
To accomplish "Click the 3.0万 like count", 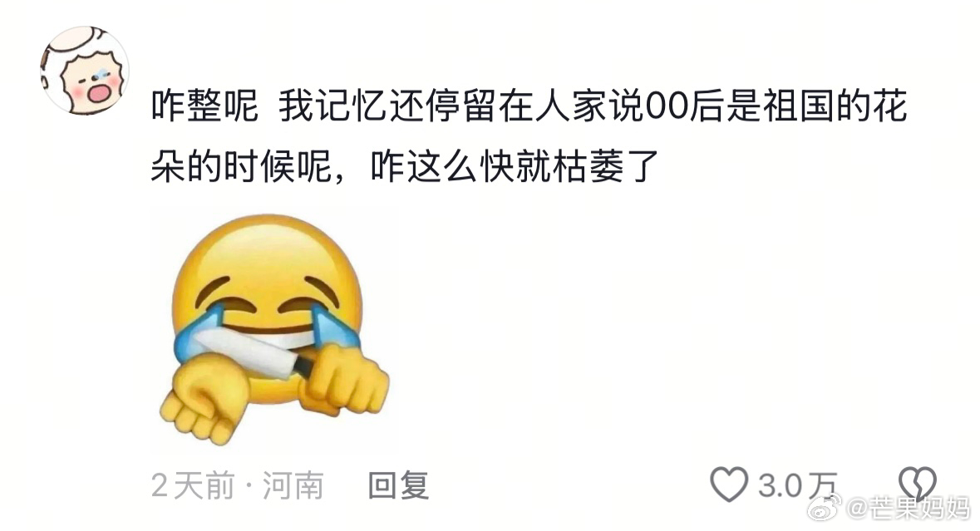I will (797, 484).
